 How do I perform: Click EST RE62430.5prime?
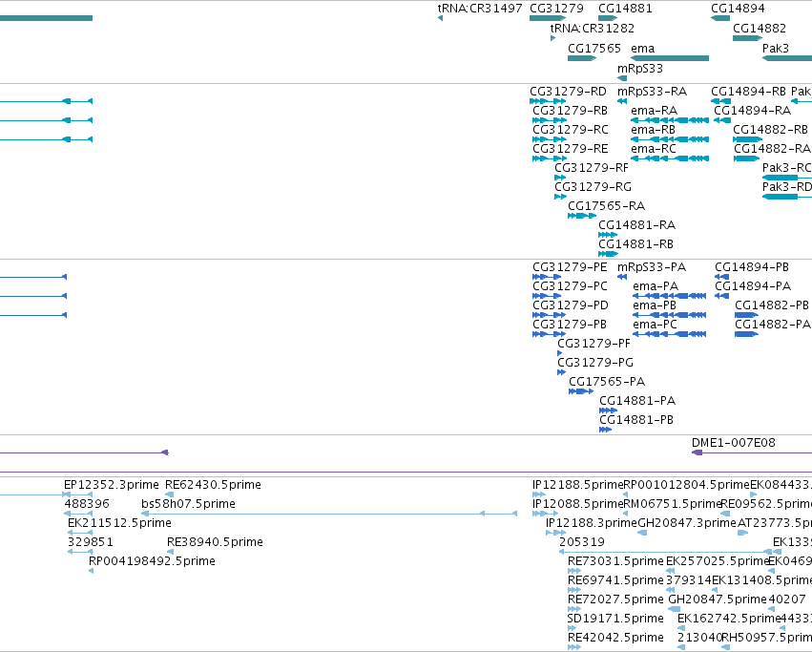click(213, 485)
